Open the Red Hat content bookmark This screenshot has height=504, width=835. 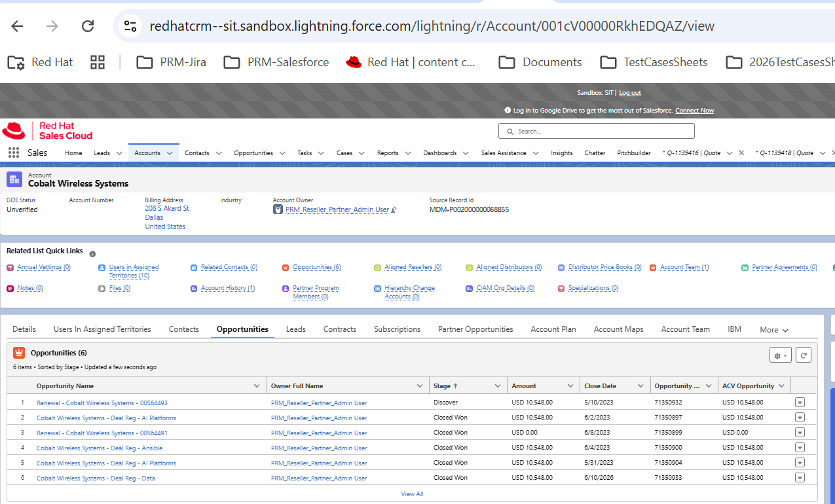411,62
